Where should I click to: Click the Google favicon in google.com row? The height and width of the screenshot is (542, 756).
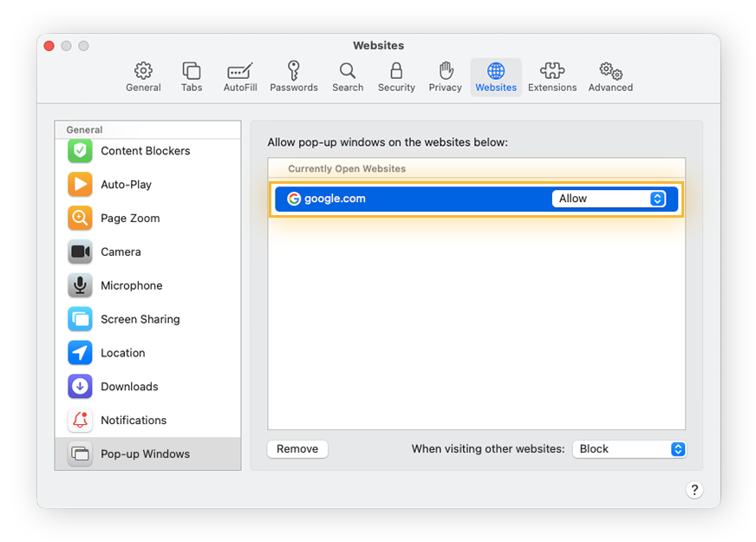point(294,199)
